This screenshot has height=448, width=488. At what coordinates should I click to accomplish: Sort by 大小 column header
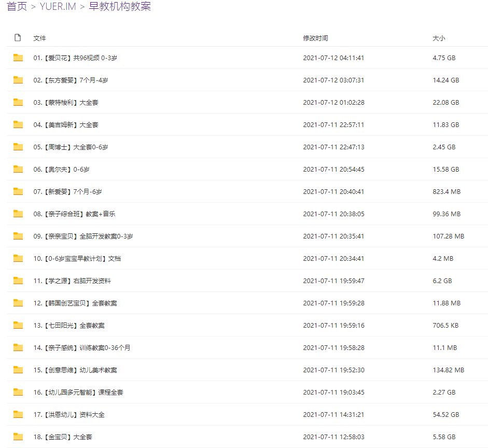pyautogui.click(x=439, y=38)
